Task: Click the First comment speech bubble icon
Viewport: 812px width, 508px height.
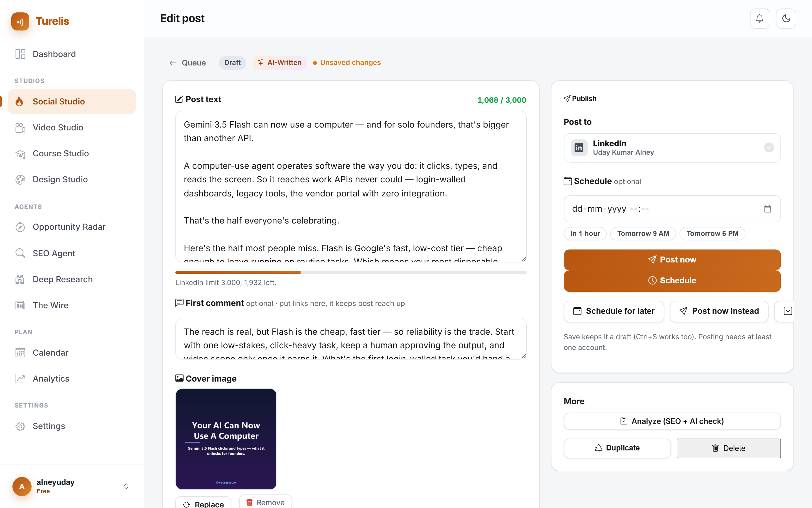Action: [x=179, y=303]
